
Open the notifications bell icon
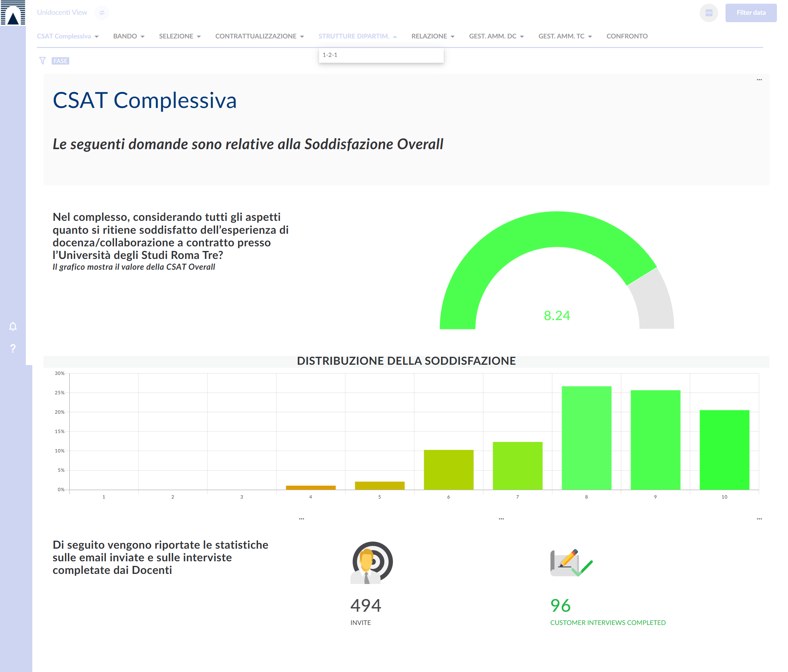tap(13, 327)
